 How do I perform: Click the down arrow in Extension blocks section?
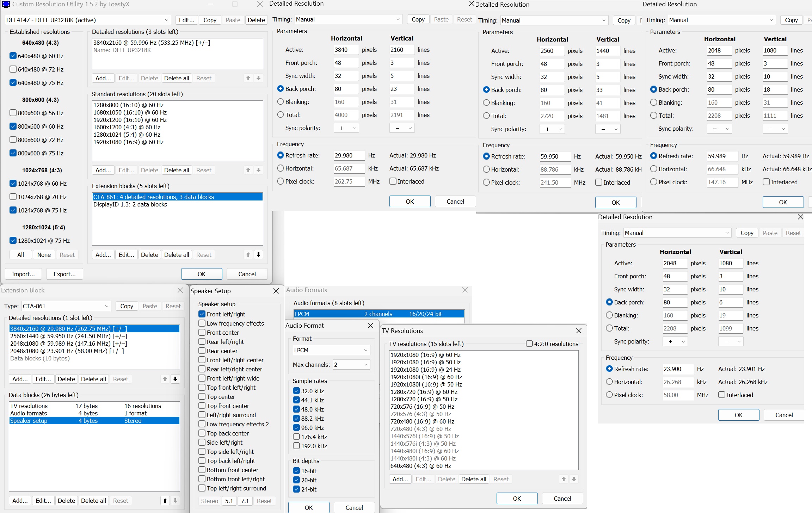click(x=258, y=255)
